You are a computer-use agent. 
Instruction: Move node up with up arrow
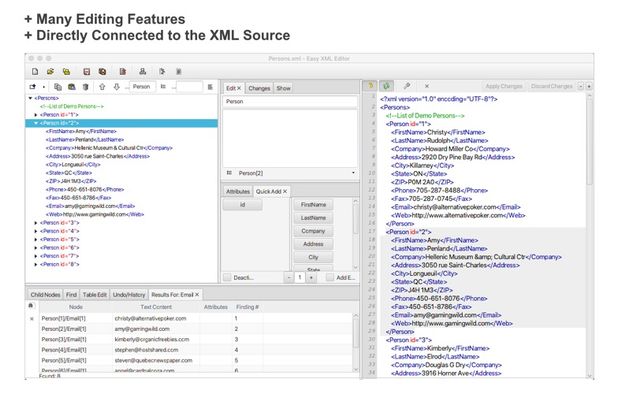(102, 87)
